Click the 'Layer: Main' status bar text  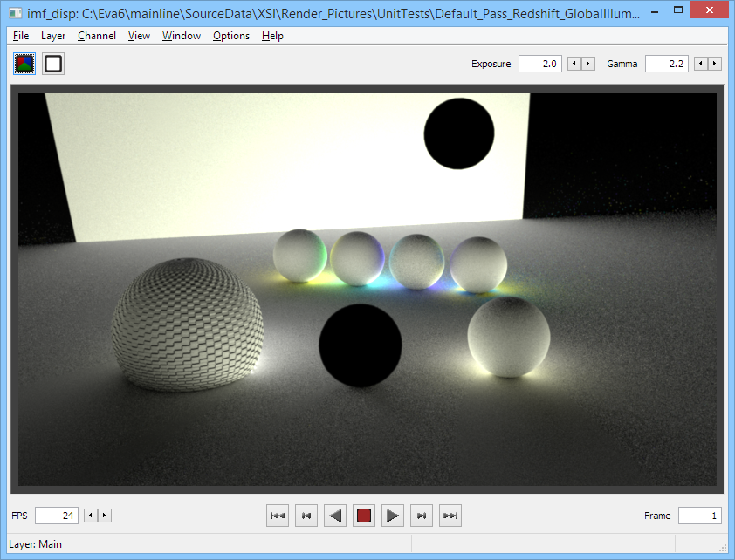(35, 544)
